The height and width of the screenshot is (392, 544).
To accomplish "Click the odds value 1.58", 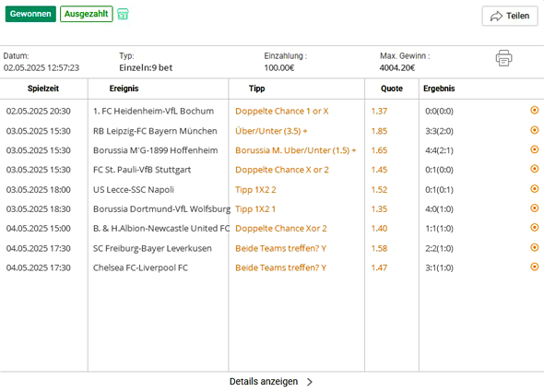I will click(x=379, y=248).
